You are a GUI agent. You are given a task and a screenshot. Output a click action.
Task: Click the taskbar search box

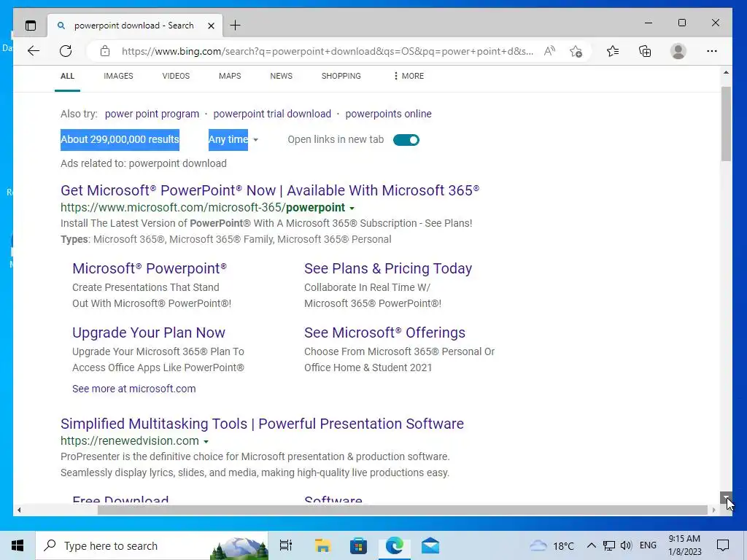[x=152, y=545]
